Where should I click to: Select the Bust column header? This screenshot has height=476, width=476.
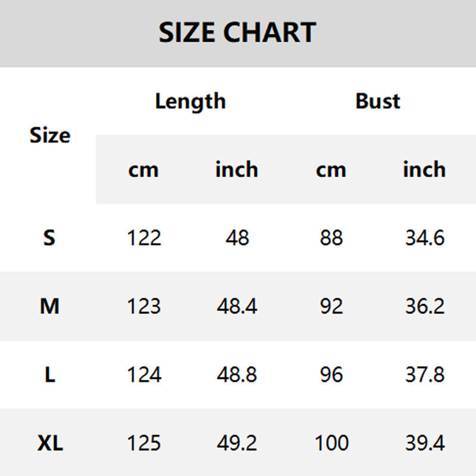[x=378, y=101]
